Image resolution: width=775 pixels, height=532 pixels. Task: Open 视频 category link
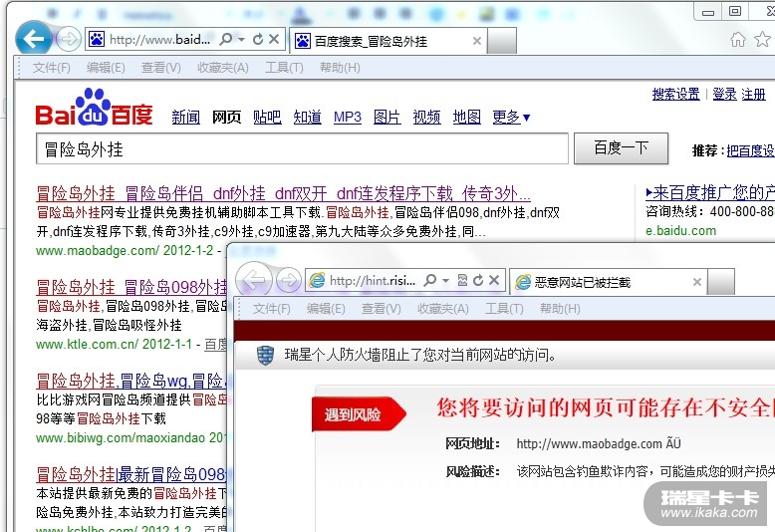[x=427, y=118]
